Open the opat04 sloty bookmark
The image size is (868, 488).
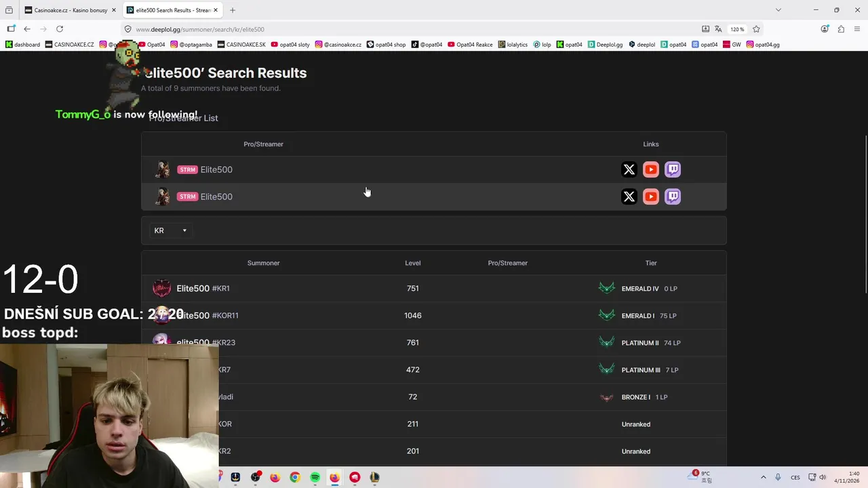pos(290,45)
